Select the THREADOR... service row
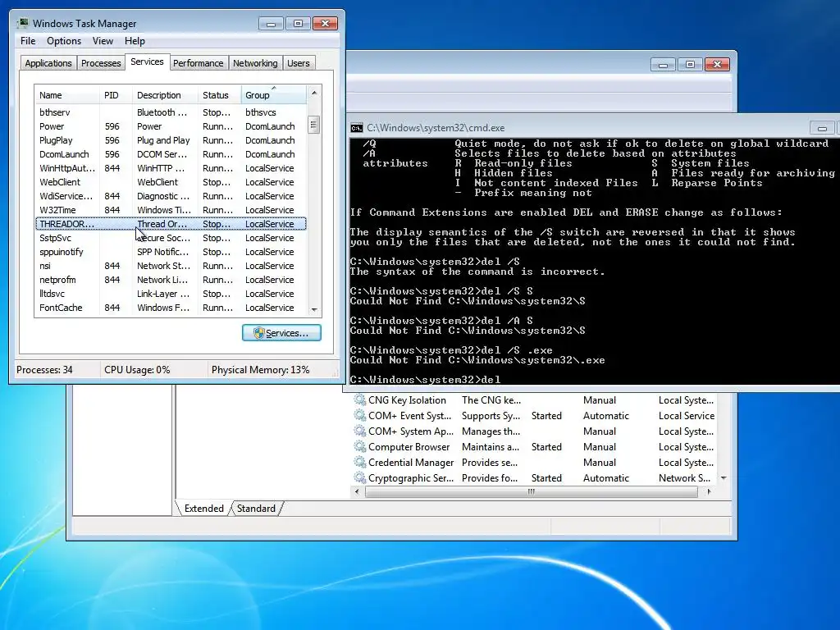The image size is (840, 630). click(171, 224)
